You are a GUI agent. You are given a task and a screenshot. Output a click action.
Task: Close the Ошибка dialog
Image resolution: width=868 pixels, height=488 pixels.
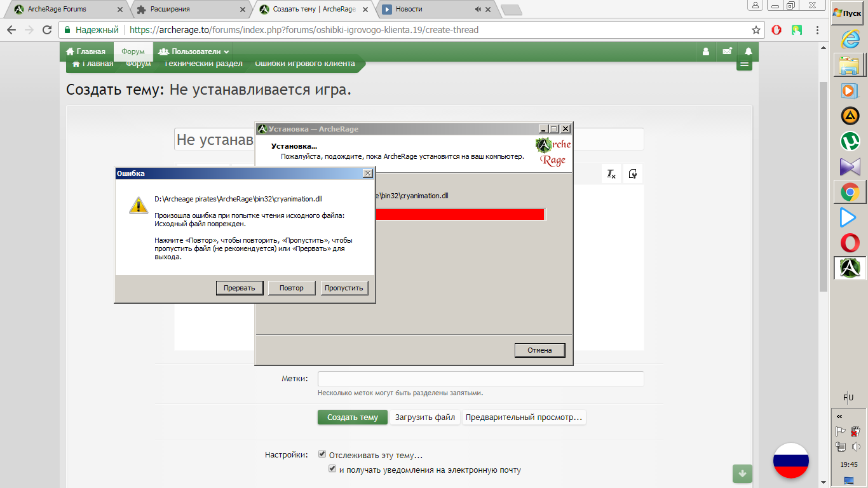(x=367, y=173)
